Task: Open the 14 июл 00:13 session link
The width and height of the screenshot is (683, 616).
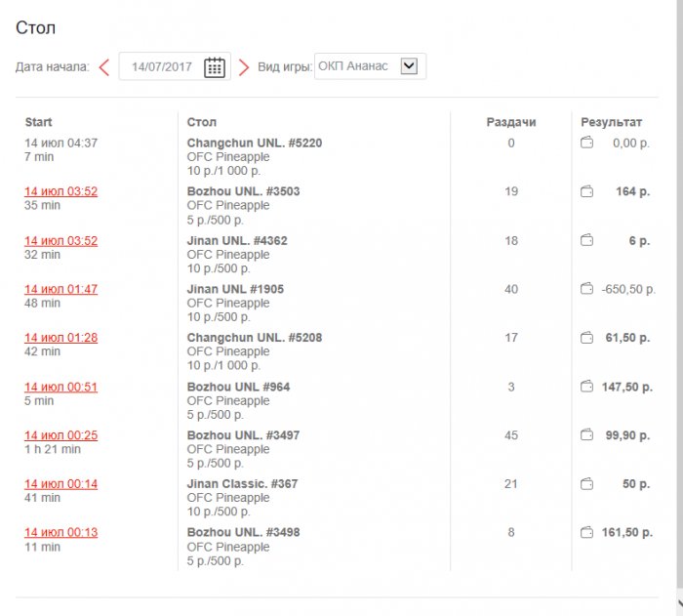Action: 60,533
